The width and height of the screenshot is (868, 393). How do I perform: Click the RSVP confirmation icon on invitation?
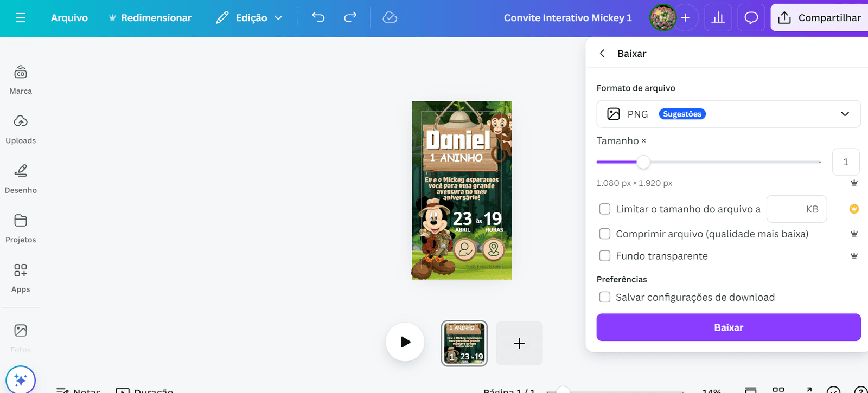pyautogui.click(x=465, y=250)
